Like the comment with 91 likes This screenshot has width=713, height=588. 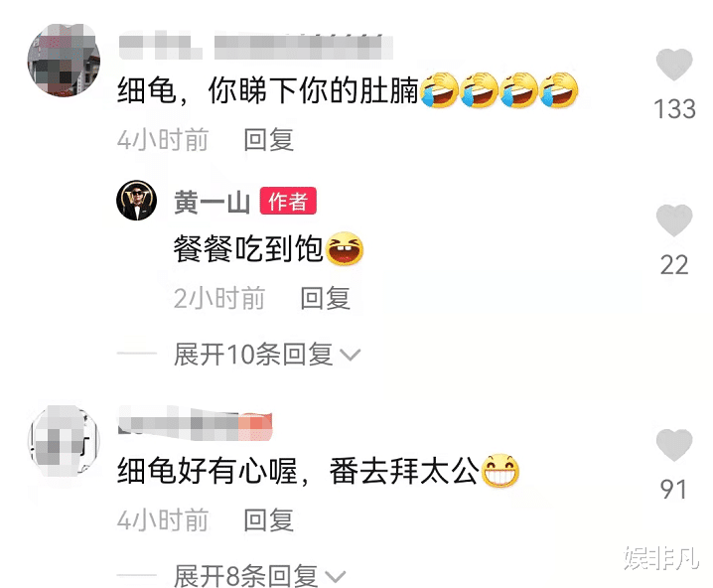click(674, 444)
